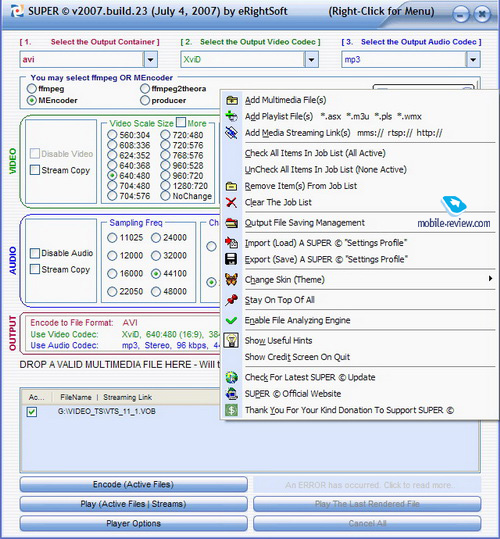This screenshot has height=539, width=500.
Task: Expand the Change Skin (Theme) submenu arrow
Action: point(490,279)
